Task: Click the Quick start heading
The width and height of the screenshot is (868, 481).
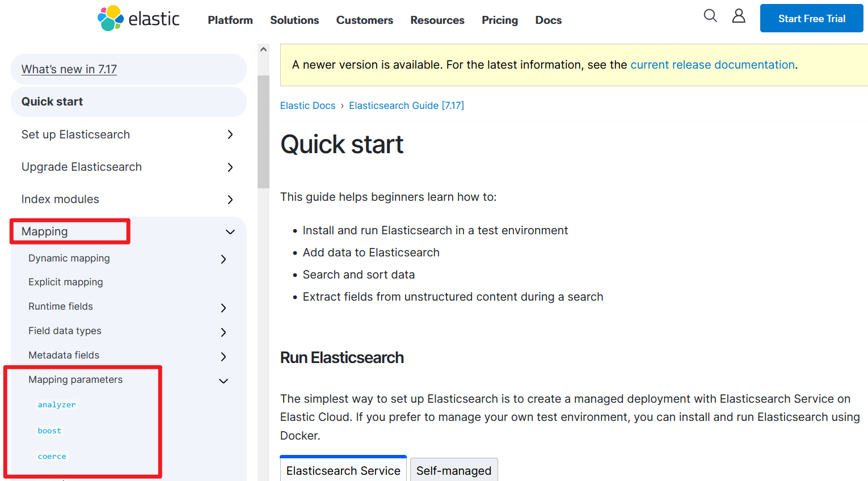Action: click(x=342, y=144)
